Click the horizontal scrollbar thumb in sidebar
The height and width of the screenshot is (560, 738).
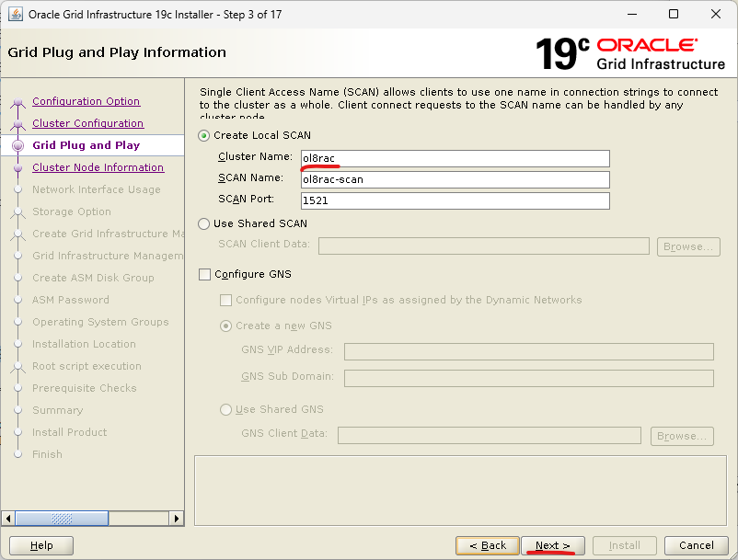click(63, 518)
